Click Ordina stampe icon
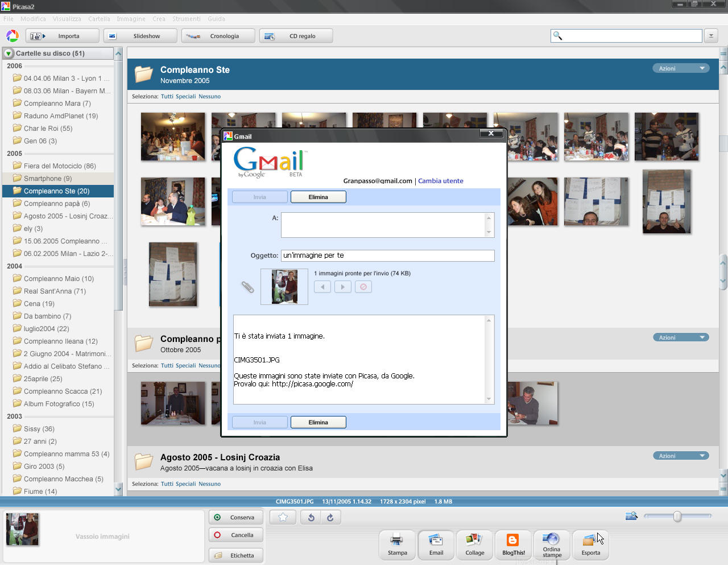This screenshot has width=728, height=565. 552,545
